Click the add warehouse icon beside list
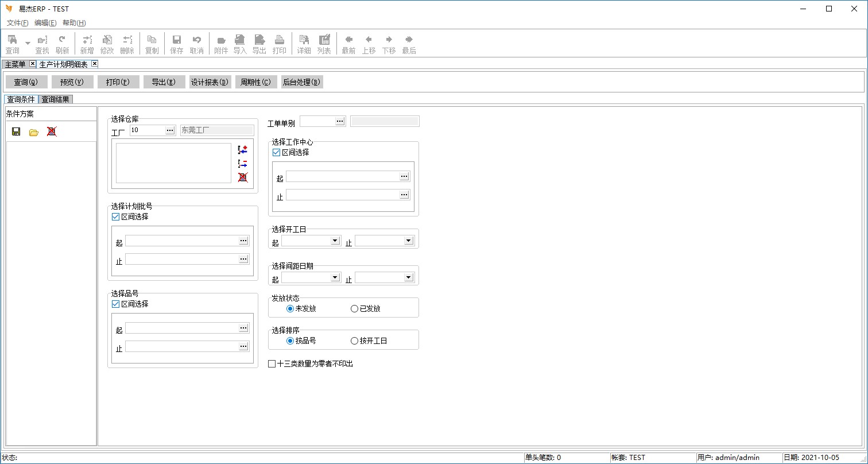 point(243,150)
